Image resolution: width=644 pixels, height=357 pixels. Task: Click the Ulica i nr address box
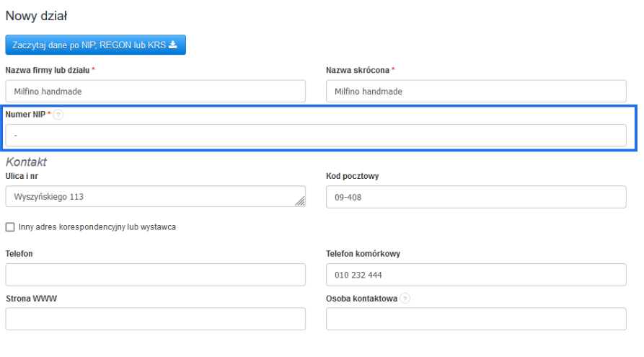pyautogui.click(x=151, y=197)
